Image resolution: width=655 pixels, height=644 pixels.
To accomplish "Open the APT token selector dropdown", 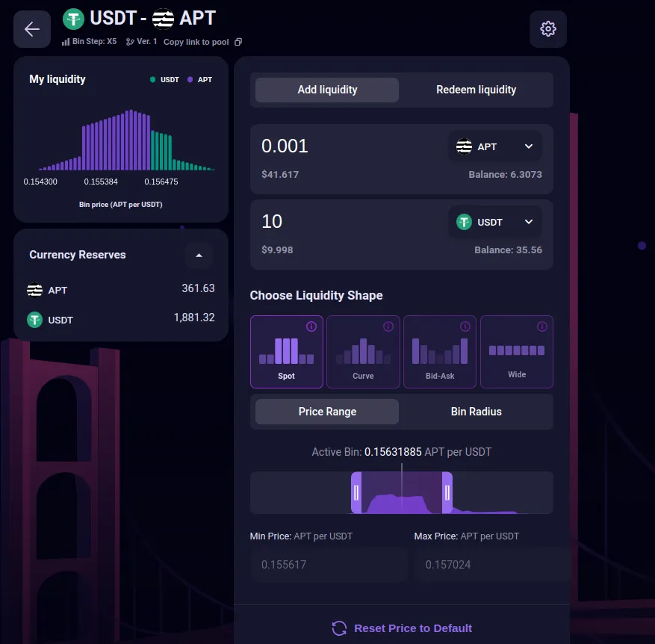I will coord(495,146).
